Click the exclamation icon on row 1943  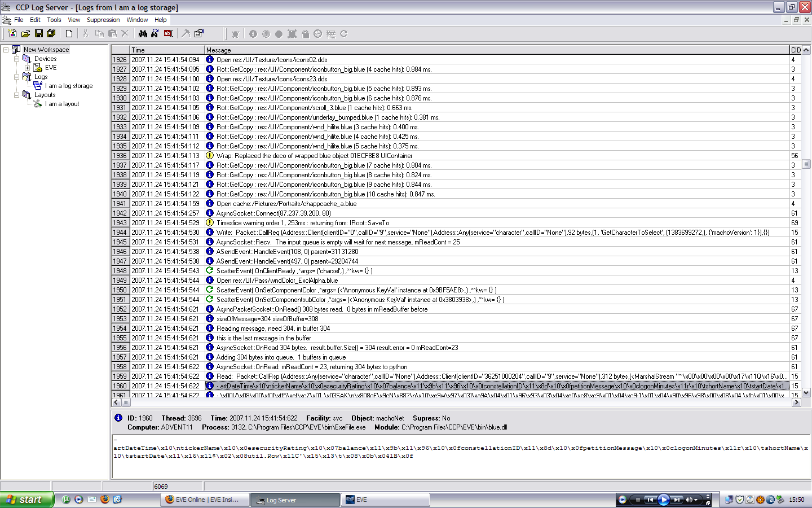tap(210, 222)
